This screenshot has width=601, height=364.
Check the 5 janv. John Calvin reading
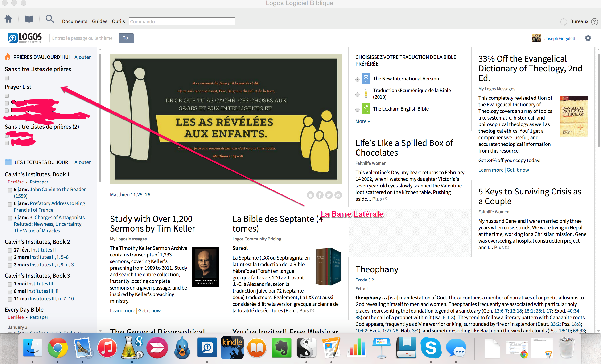point(10,190)
